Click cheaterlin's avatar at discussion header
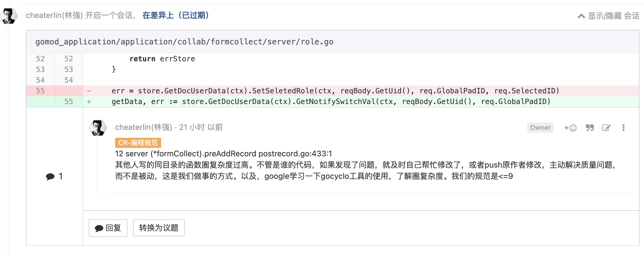644x257 pixels. click(9, 16)
